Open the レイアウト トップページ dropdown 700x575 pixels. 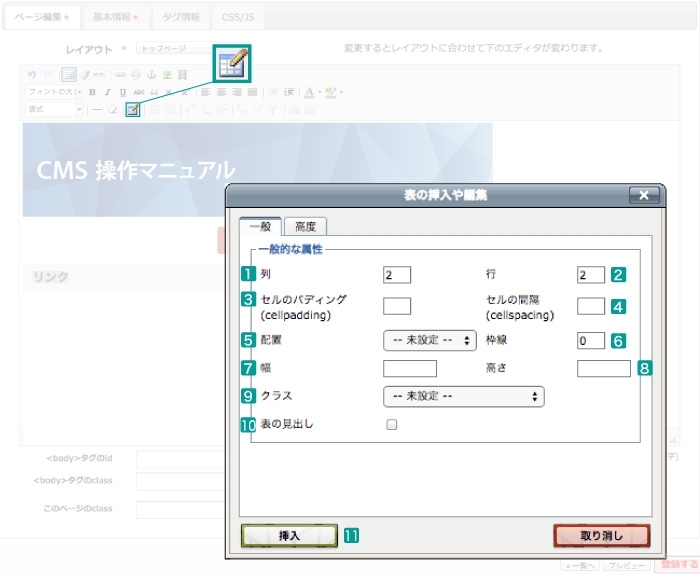click(x=176, y=48)
